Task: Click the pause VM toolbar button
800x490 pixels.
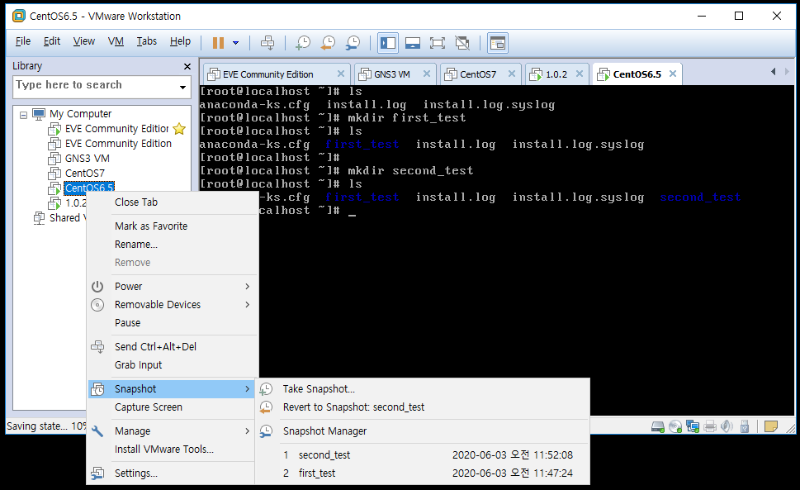Action: pyautogui.click(x=218, y=42)
